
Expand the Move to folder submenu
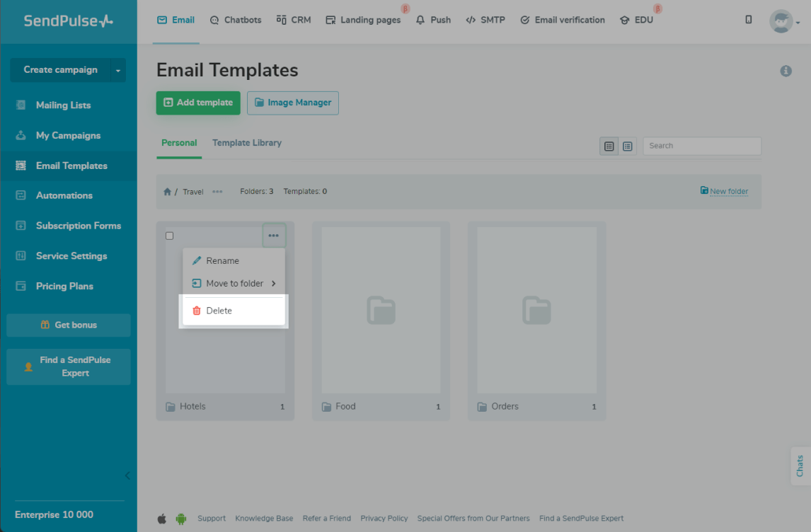click(x=234, y=284)
